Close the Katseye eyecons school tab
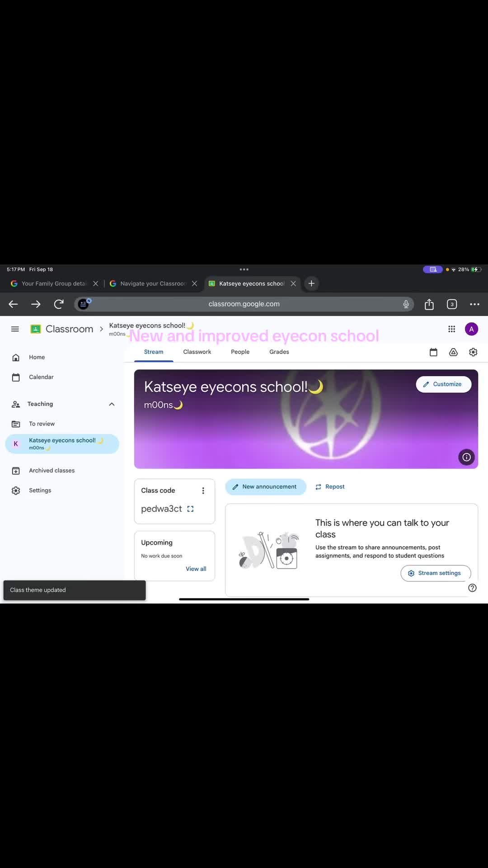Image resolution: width=488 pixels, height=868 pixels. (x=293, y=283)
